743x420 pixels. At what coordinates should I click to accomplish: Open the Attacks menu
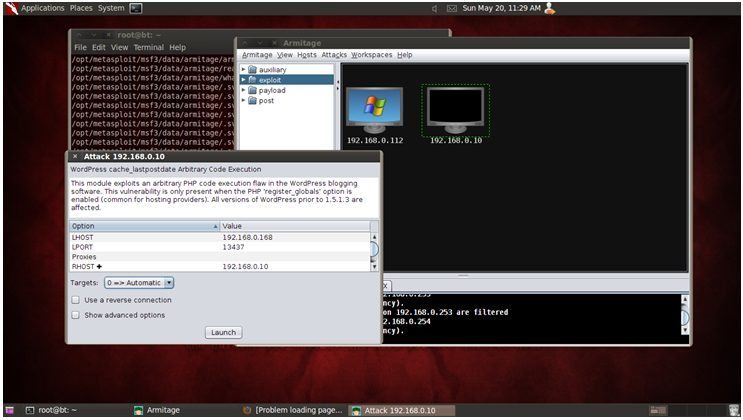point(334,55)
